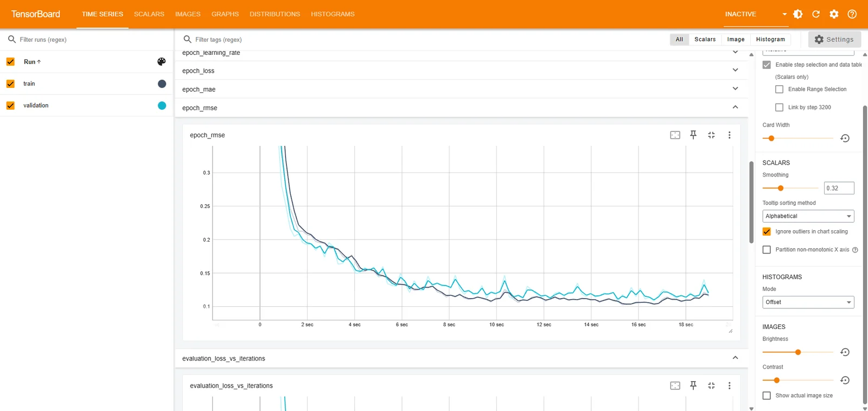Click the dark theme toggle icon
Screen dimensions: 868x411
click(798, 14)
